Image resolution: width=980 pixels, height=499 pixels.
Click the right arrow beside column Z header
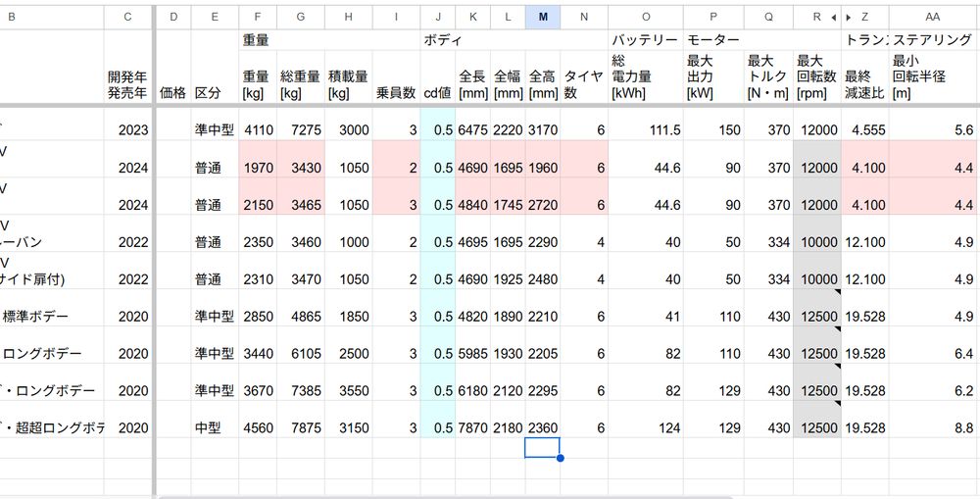point(848,18)
